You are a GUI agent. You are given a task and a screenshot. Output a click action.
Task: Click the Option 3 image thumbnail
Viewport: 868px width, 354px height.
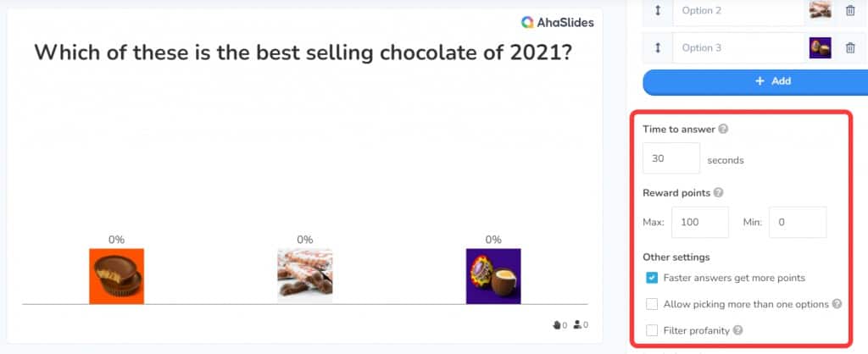(x=820, y=47)
